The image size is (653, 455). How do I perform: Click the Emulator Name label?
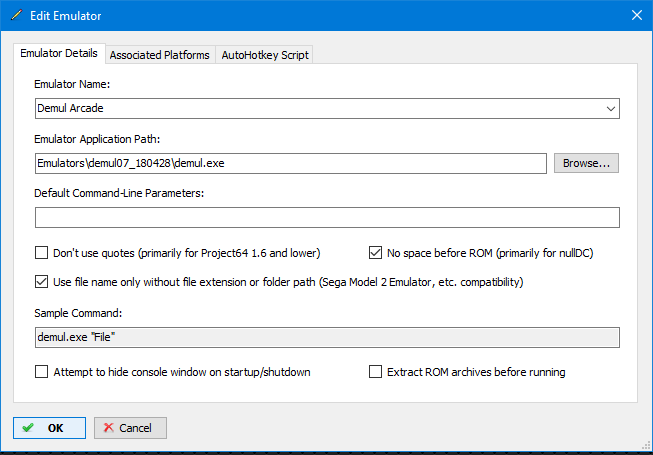72,84
